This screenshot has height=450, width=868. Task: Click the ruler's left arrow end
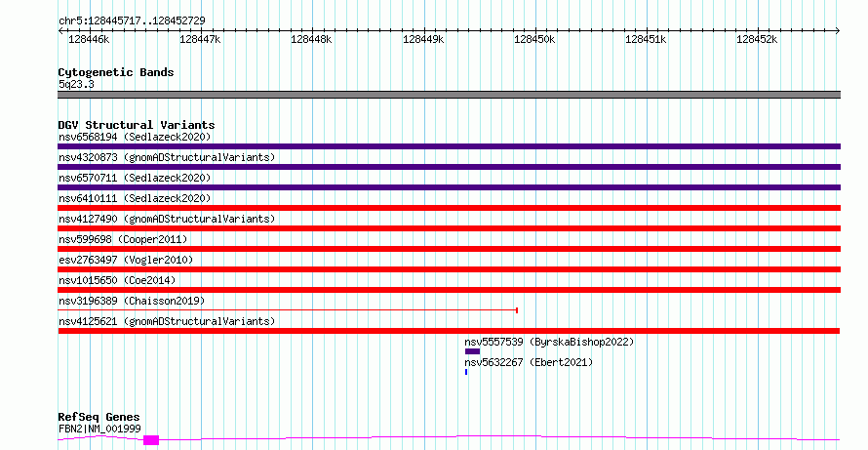coord(59,31)
